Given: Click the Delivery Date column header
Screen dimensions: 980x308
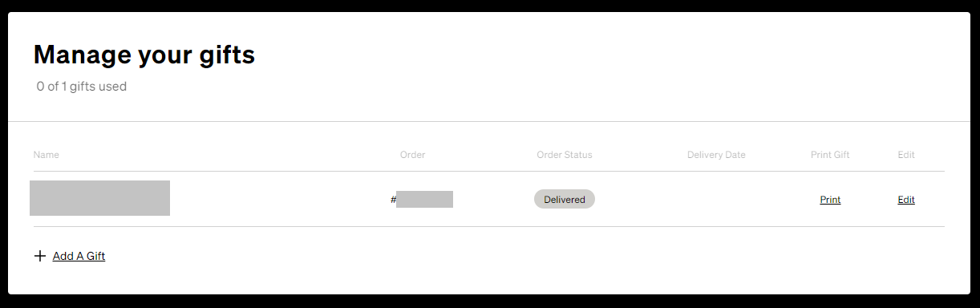Looking at the screenshot, I should (716, 155).
